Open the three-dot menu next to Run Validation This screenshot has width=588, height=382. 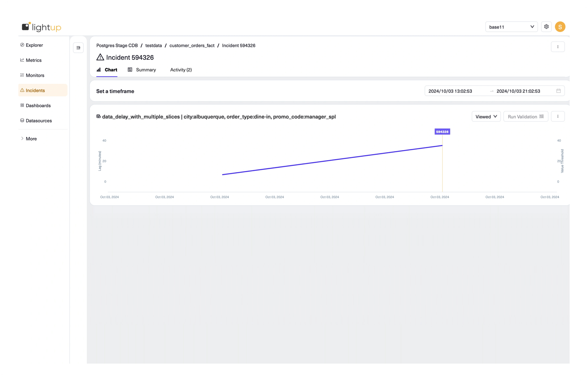pos(558,116)
